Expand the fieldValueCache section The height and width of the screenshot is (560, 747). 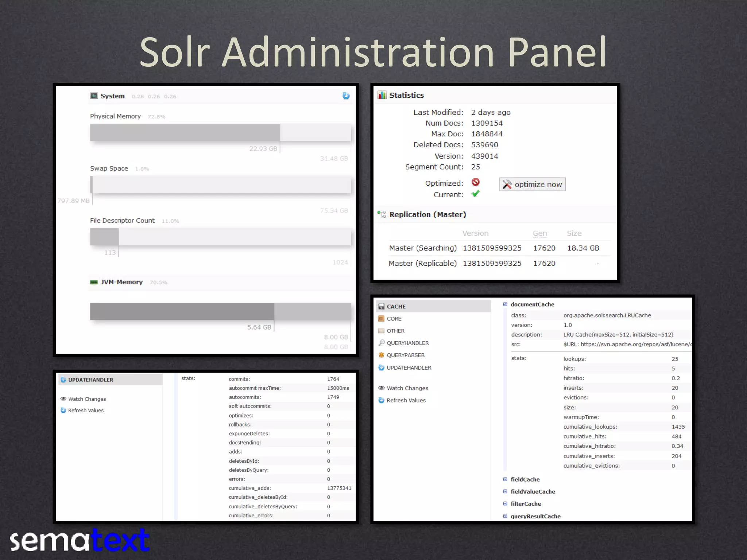coord(505,491)
